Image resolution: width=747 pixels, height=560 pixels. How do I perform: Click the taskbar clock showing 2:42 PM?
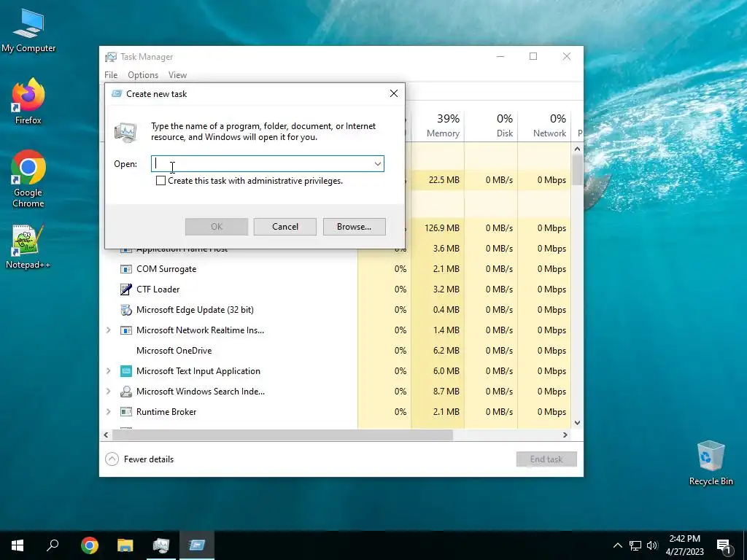[x=684, y=545]
